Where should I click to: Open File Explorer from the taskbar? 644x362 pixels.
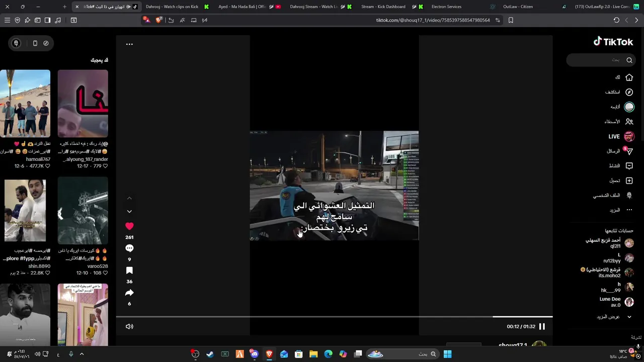tap(313, 354)
